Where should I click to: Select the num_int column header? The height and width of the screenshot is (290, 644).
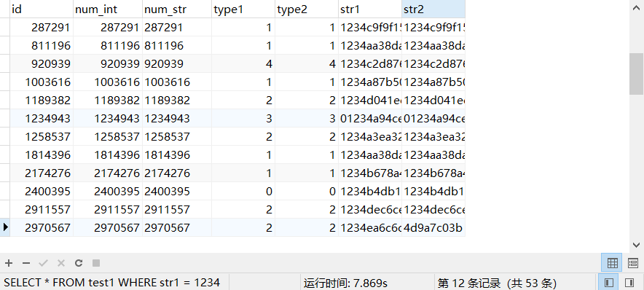(x=108, y=9)
